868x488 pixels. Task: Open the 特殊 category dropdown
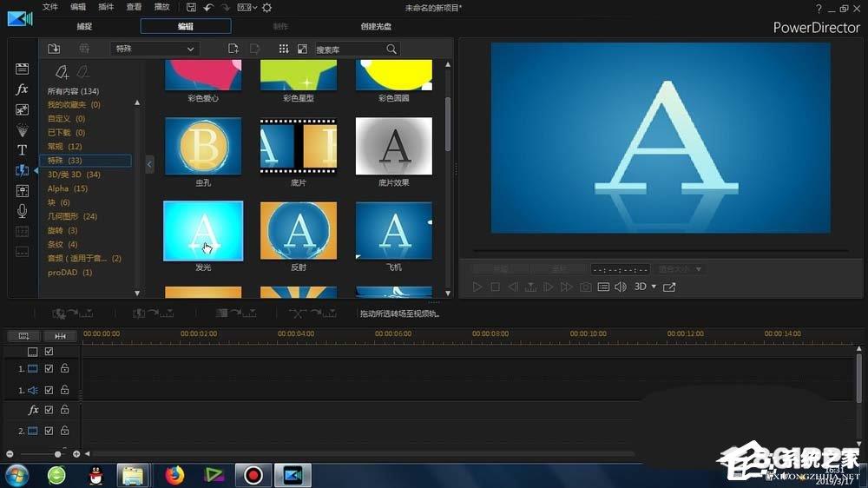point(155,49)
